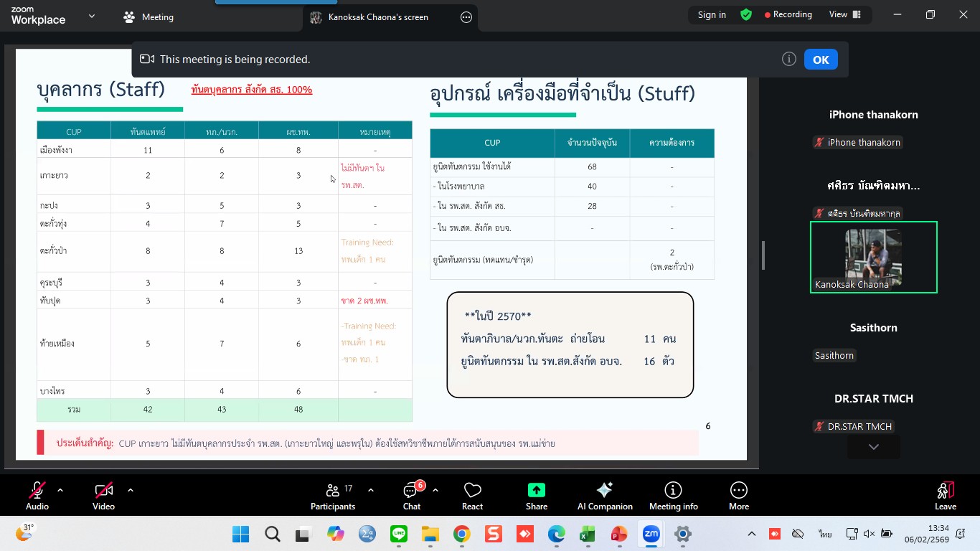Viewport: 980px width, 551px height.
Task: Open the More options menu
Action: pos(738,496)
